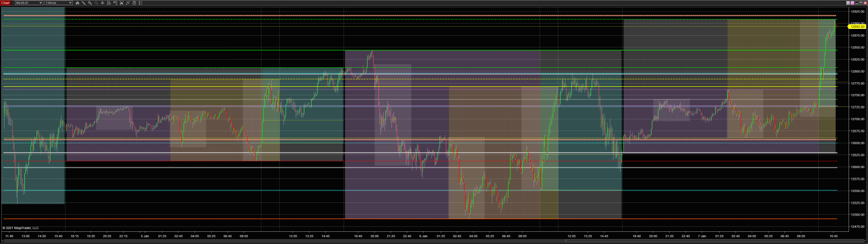The height and width of the screenshot is (244, 868).
Task: Click the 2021 NinjaTrader, LLC copyright text
Action: pos(21,228)
